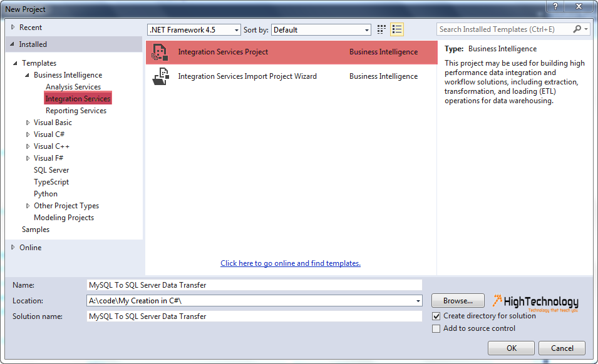Image resolution: width=598 pixels, height=364 pixels.
Task: Expand the Visual C++ node
Action: [28, 146]
